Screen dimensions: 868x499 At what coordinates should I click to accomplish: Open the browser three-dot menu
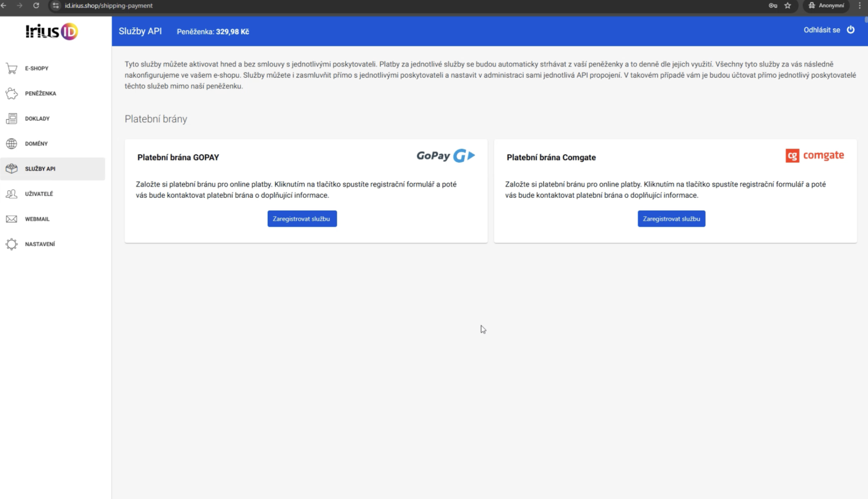[860, 6]
